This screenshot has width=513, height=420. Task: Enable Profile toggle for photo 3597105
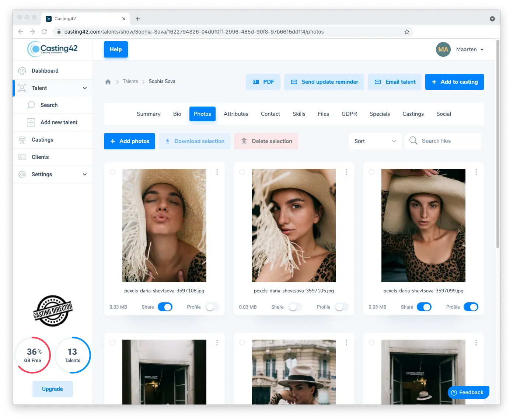(341, 307)
